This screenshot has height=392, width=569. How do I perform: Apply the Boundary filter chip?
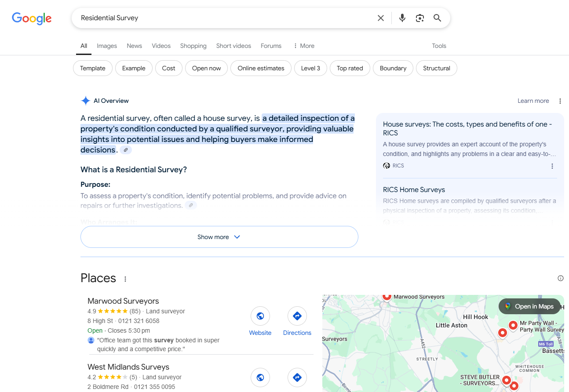point(393,68)
